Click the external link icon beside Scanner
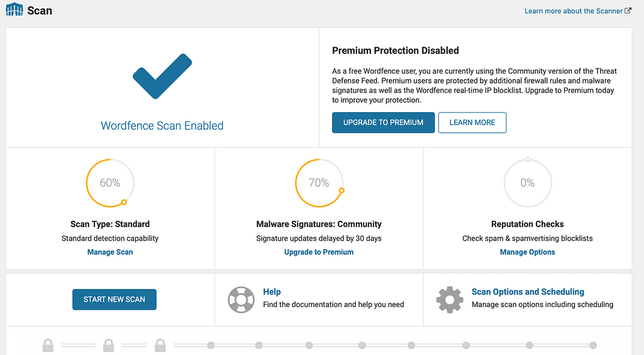The width and height of the screenshot is (644, 355). pos(628,11)
